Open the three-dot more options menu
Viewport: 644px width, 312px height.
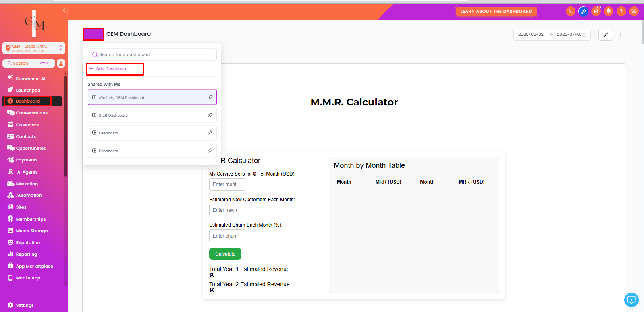pyautogui.click(x=620, y=35)
